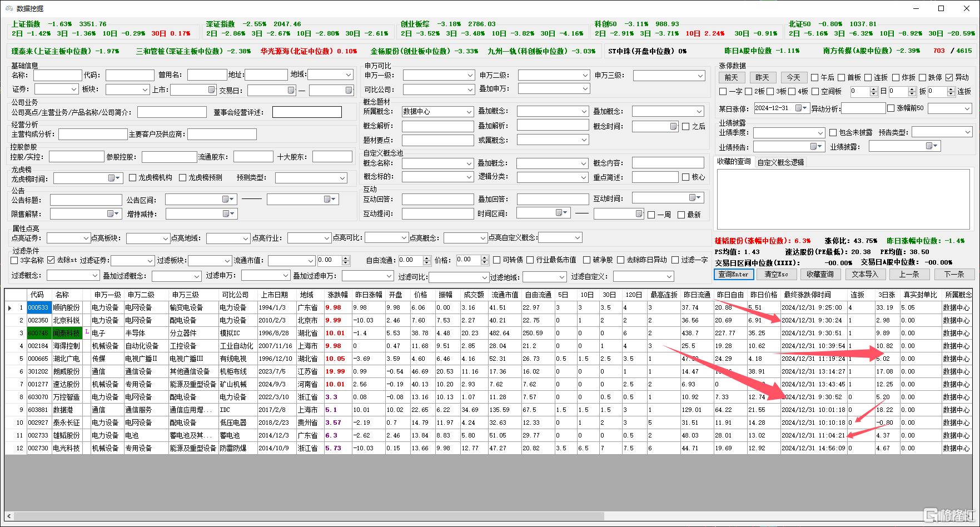Click the current-row arrow beside row 1

[x=9, y=307]
